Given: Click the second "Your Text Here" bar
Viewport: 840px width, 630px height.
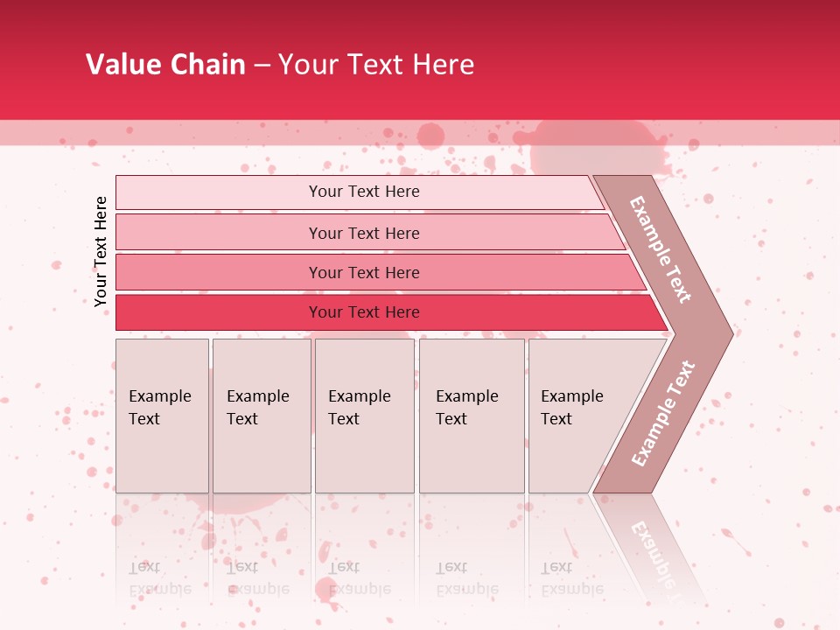Looking at the screenshot, I should click(363, 233).
